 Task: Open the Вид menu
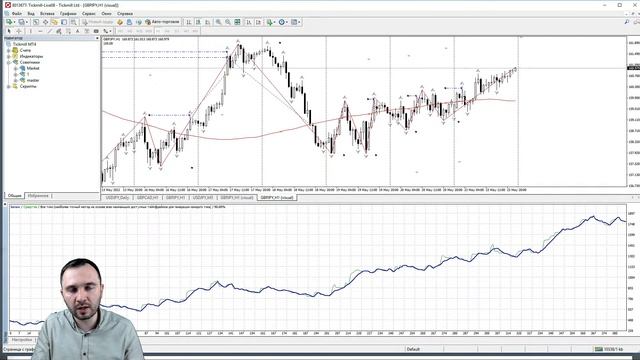tap(31, 13)
